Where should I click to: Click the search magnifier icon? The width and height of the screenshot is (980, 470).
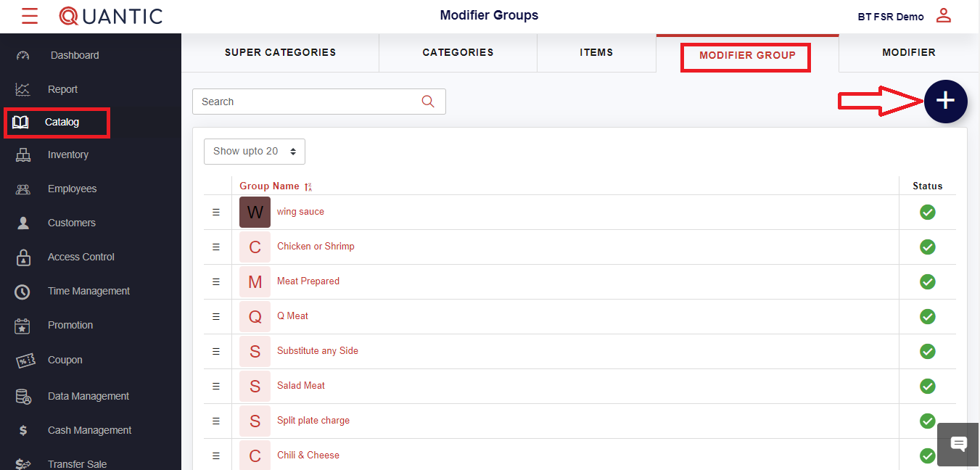pyautogui.click(x=428, y=102)
